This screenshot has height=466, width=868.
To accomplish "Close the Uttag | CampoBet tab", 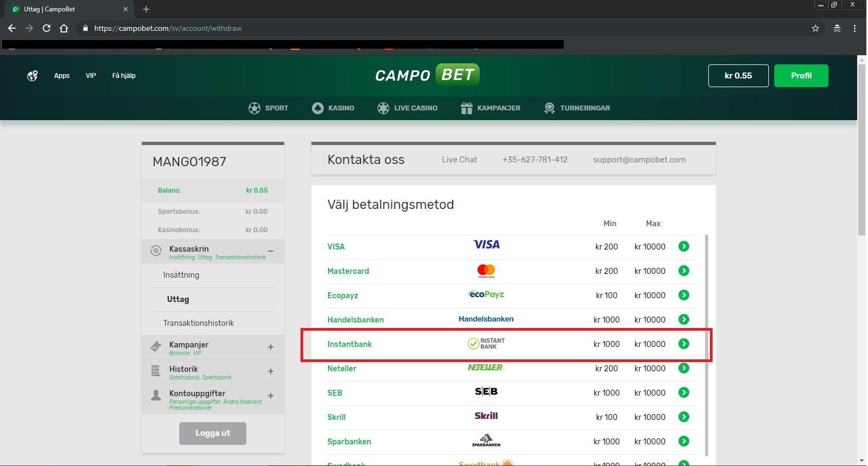I will (x=126, y=9).
